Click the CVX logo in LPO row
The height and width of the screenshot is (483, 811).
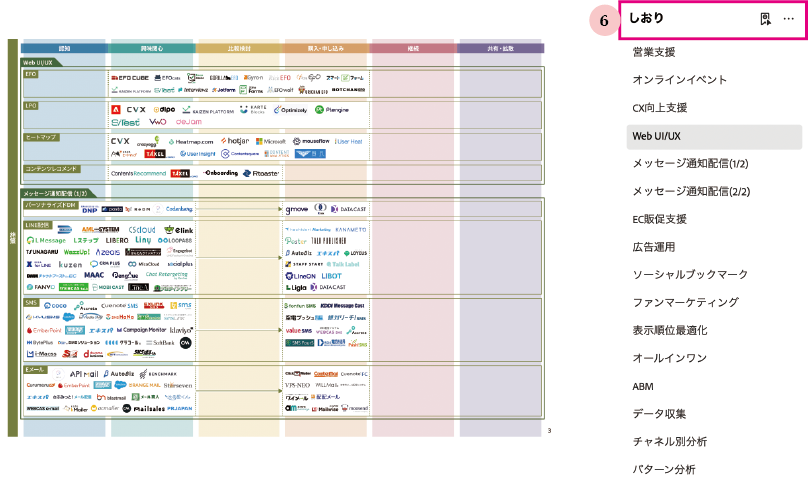point(136,110)
